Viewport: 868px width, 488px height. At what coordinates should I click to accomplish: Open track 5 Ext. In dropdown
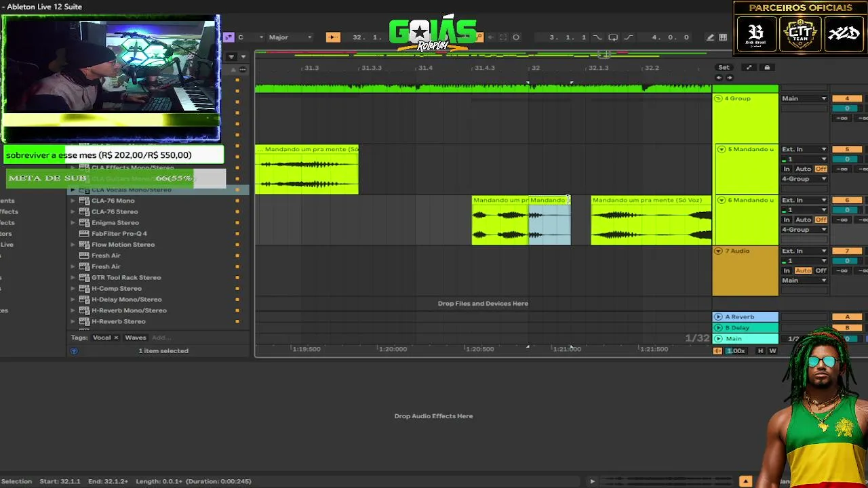coord(804,150)
